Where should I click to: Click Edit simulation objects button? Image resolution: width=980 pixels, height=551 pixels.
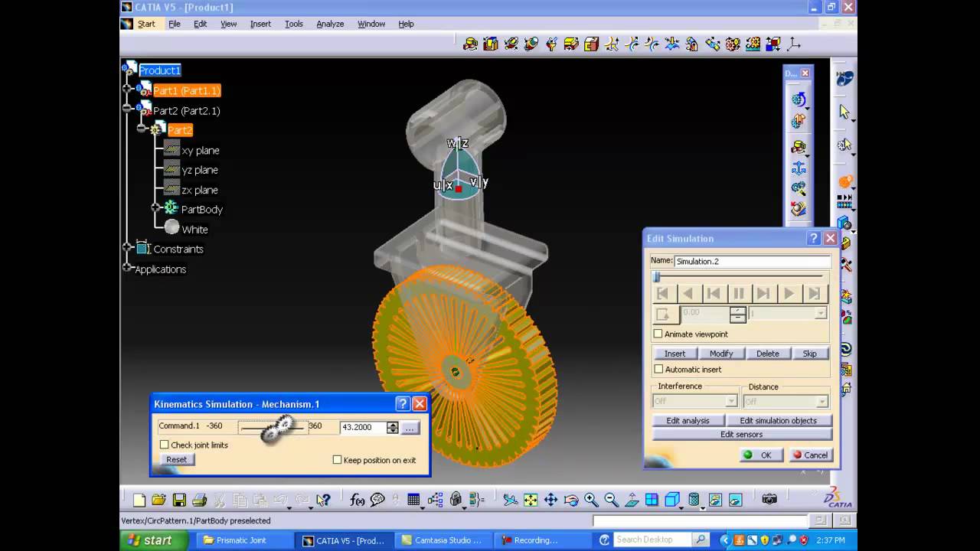pyautogui.click(x=778, y=420)
